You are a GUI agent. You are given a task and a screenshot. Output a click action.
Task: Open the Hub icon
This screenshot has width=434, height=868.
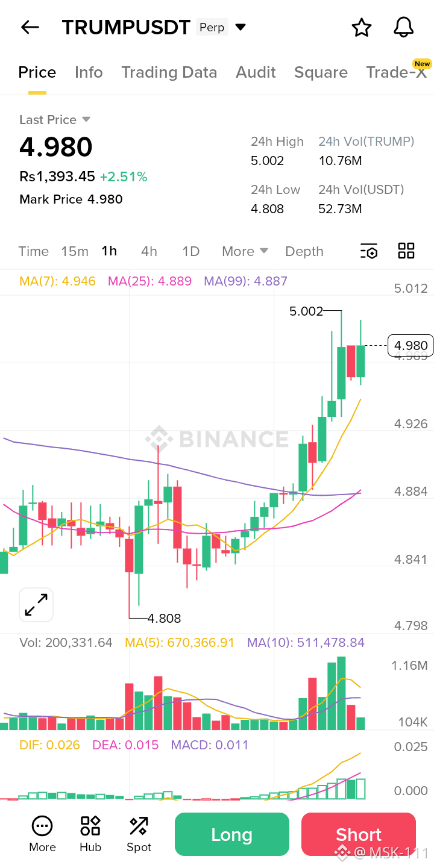coord(90,834)
